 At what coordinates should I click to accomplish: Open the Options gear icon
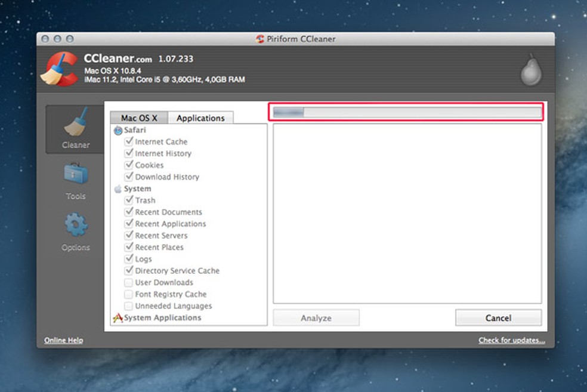[x=76, y=225]
